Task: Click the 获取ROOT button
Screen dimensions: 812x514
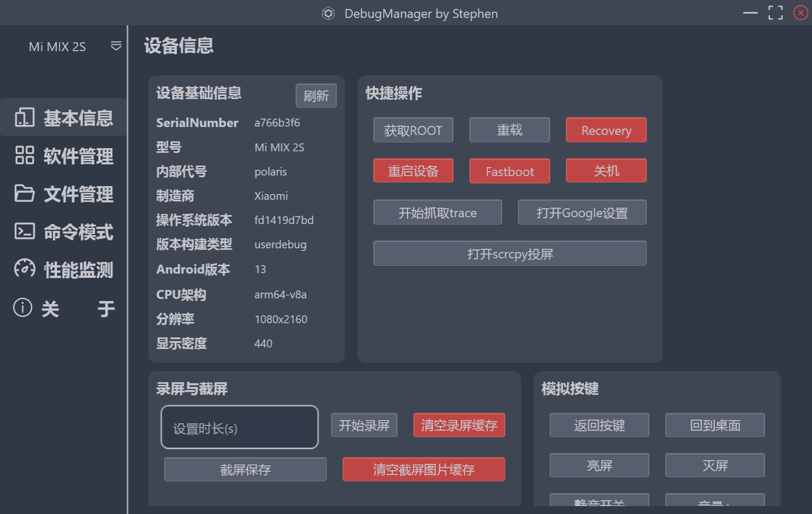Action: pyautogui.click(x=413, y=130)
